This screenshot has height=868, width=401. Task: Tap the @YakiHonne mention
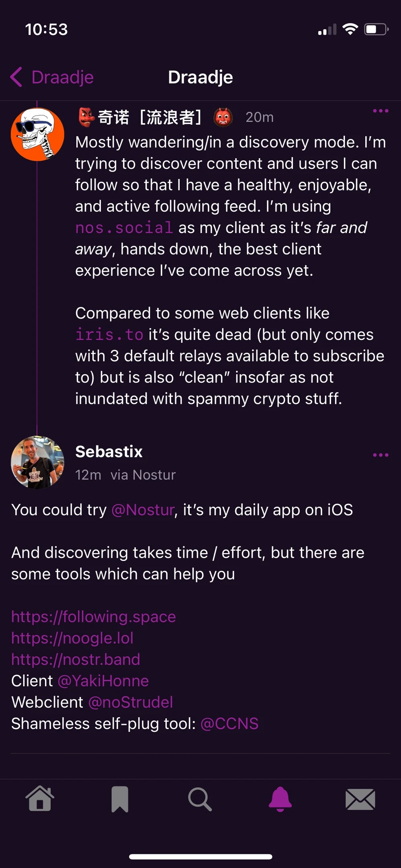point(103,681)
